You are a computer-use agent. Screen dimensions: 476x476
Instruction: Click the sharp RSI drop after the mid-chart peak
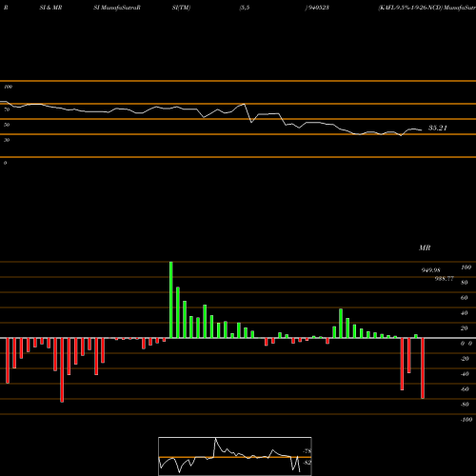point(248,113)
